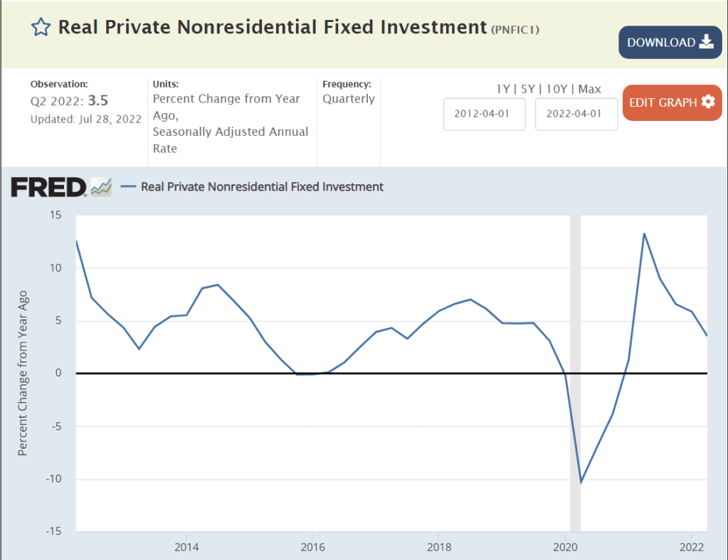Click the download arrow icon

706,42
